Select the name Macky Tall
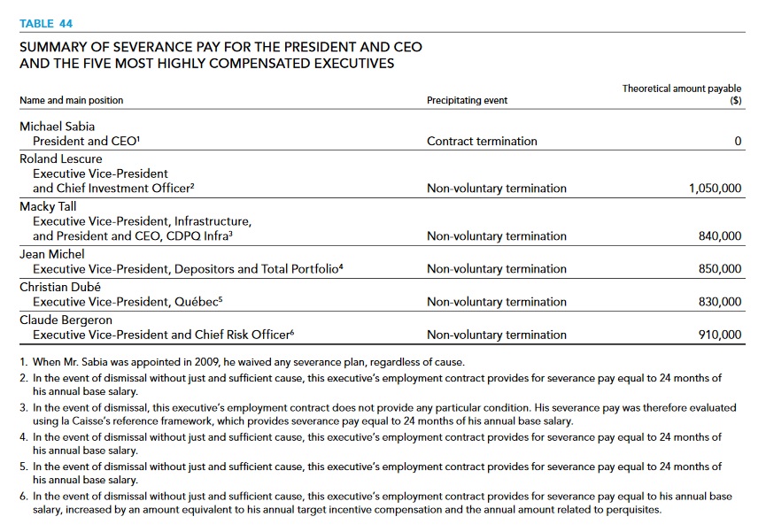 click(x=49, y=207)
